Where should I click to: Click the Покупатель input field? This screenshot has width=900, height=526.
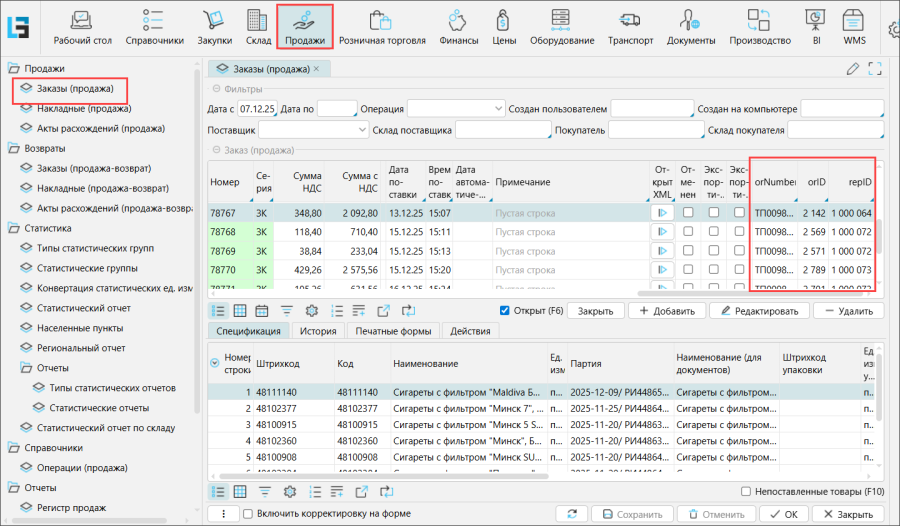[x=655, y=130]
